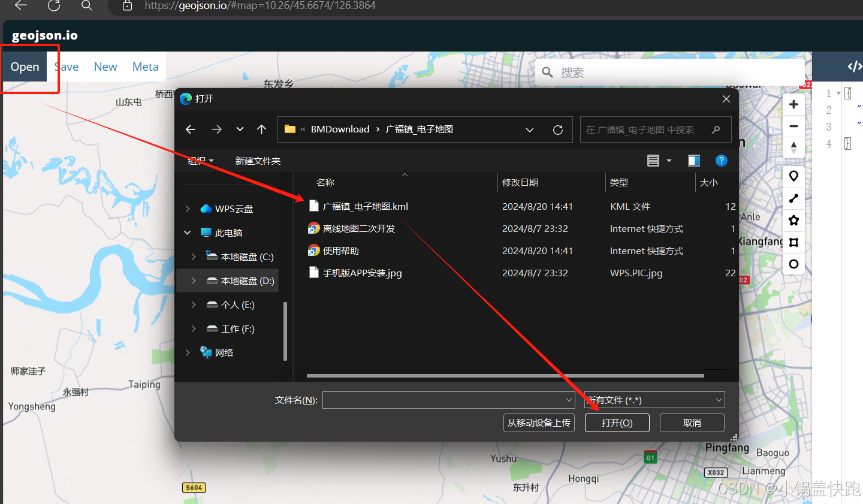Reload the page with the refresh icon
Screen dimensions: 863x504
(x=54, y=5)
